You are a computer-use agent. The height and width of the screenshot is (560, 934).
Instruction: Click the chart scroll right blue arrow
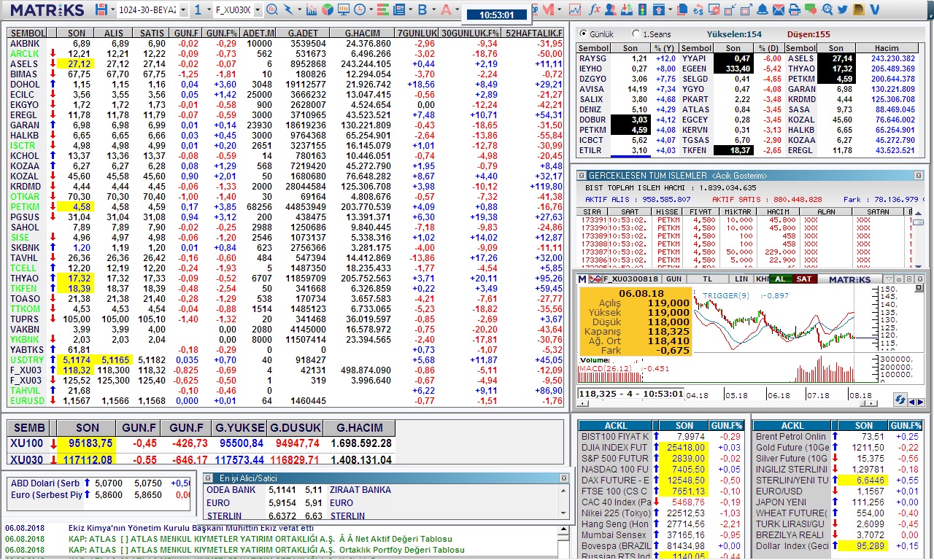coord(921,402)
